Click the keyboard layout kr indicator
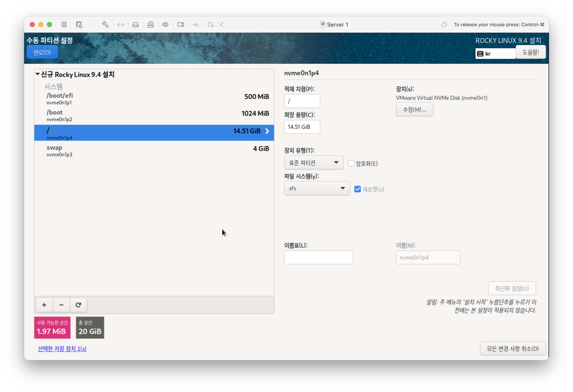This screenshot has width=573, height=392. (x=495, y=54)
